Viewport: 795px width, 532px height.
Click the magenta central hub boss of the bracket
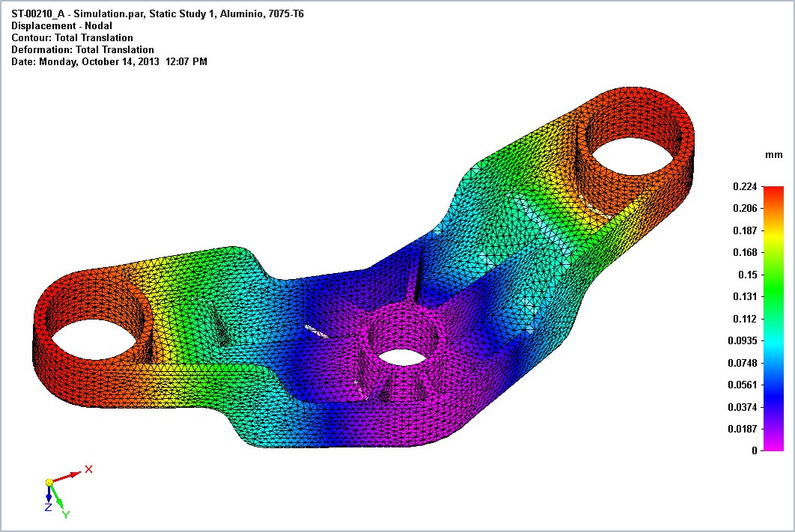tap(402, 332)
